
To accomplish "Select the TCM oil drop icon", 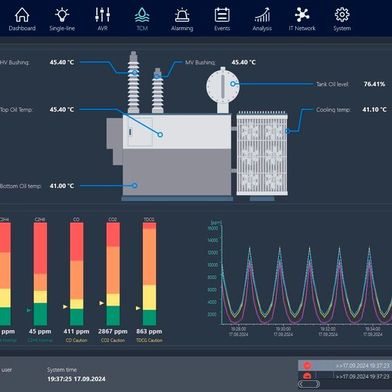I will coord(142,15).
